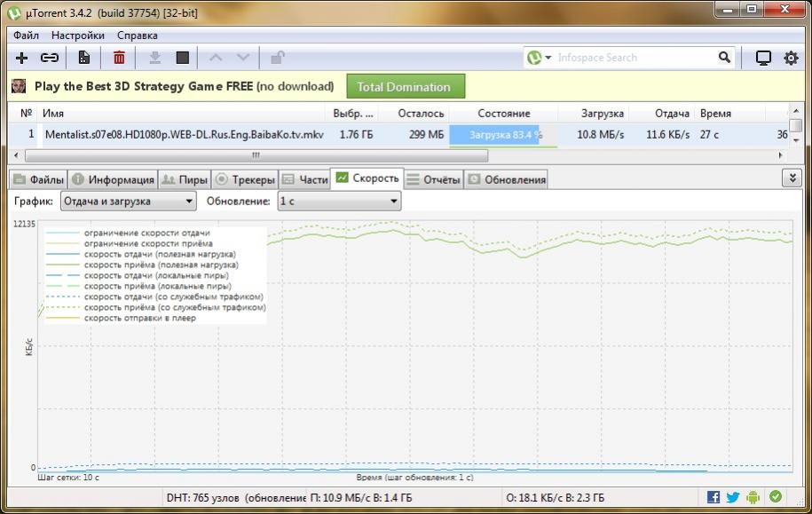Click the horizontal scrollbar thumb of torrent list
812x514 pixels.
coord(256,155)
